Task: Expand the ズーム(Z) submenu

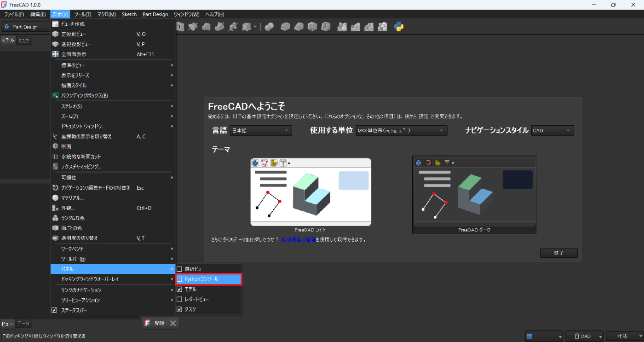Action: 113,116
